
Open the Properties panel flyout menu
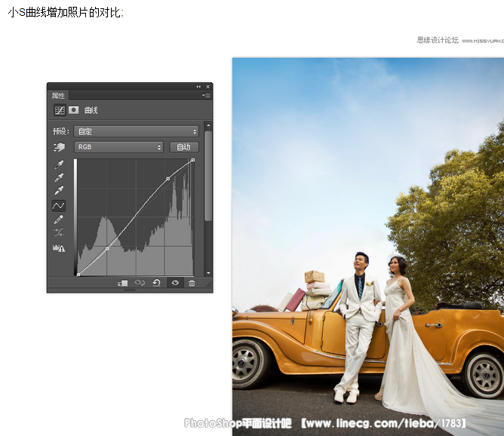(206, 96)
